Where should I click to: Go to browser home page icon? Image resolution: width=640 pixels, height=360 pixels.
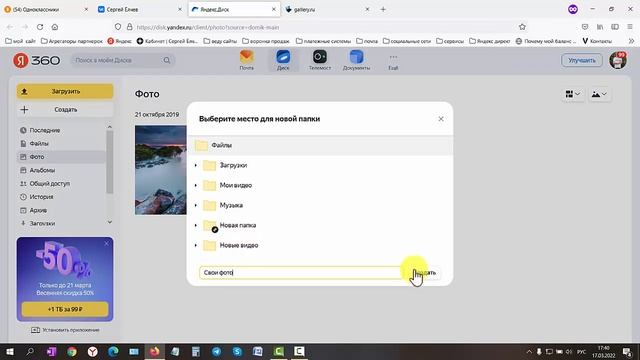coord(55,27)
